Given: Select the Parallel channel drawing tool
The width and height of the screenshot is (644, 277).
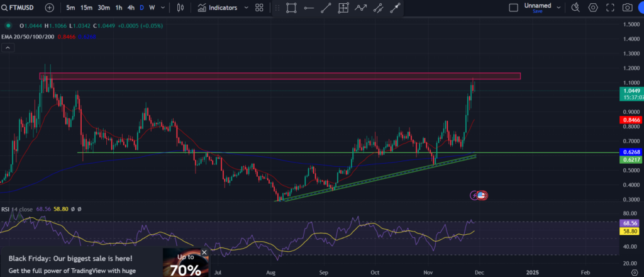Looking at the screenshot, I should tap(378, 8).
